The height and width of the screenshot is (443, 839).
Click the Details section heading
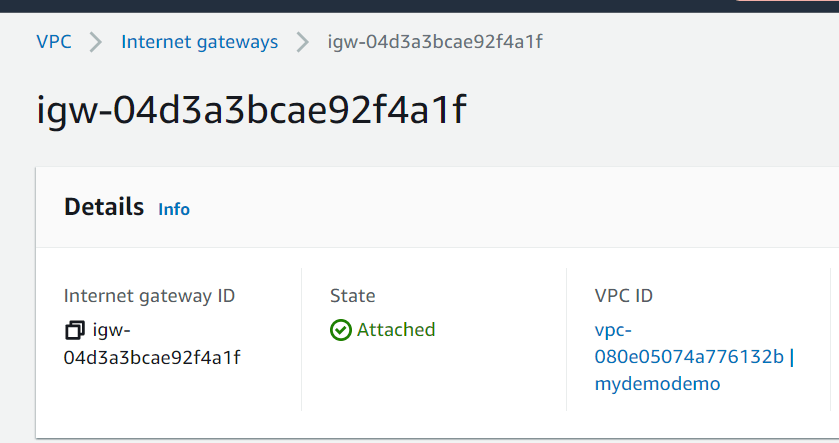coord(104,207)
